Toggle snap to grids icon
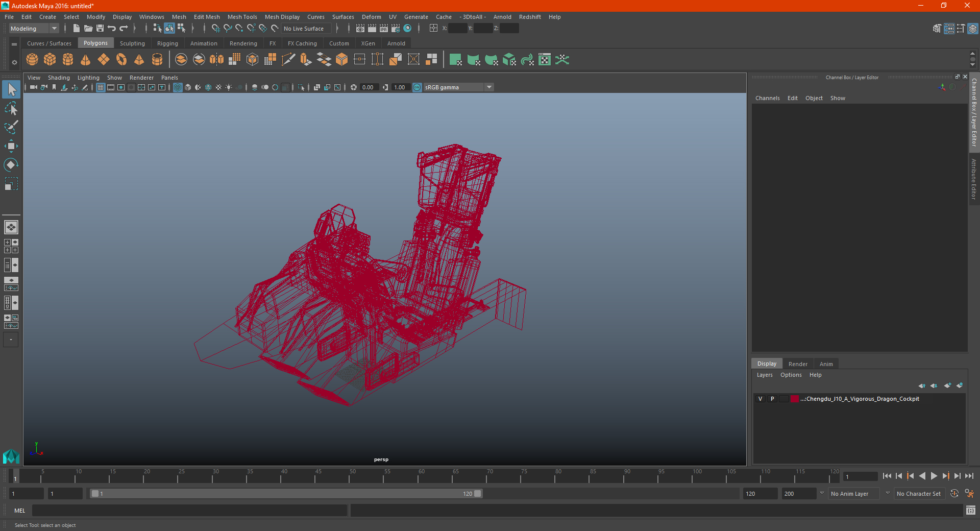 point(216,29)
